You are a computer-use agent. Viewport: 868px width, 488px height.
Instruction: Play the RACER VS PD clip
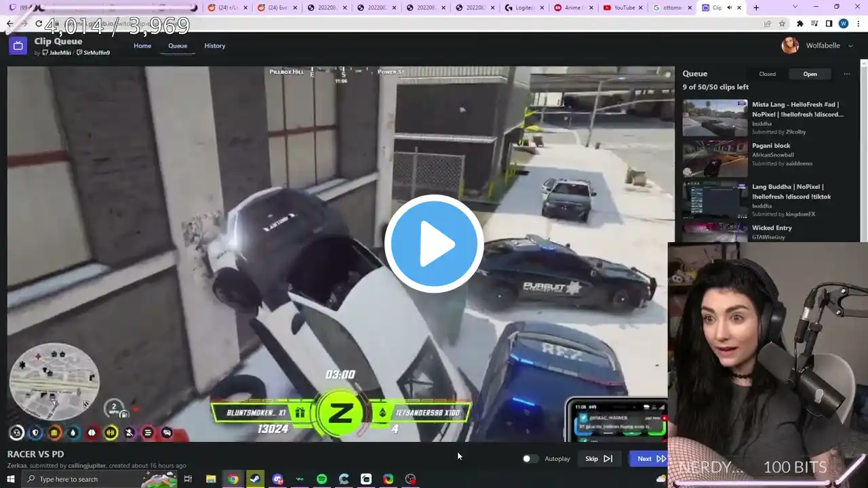tap(434, 244)
